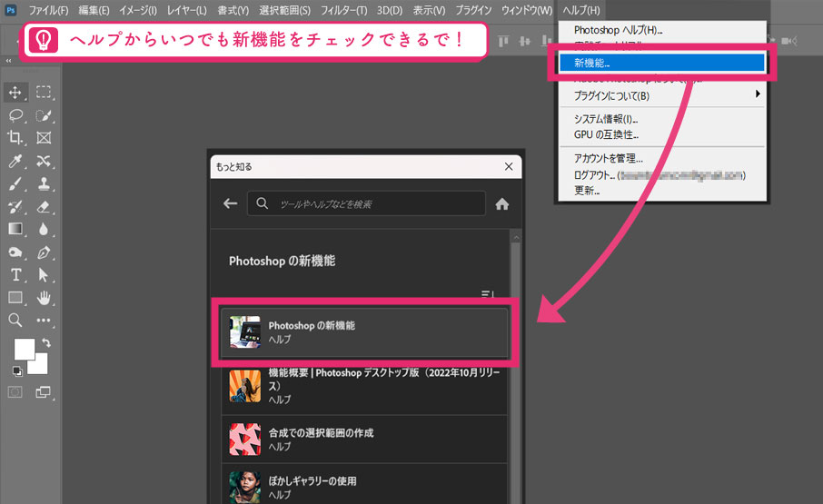
Task: Open the Edit Toolbar three-dots menu
Action: click(44, 320)
